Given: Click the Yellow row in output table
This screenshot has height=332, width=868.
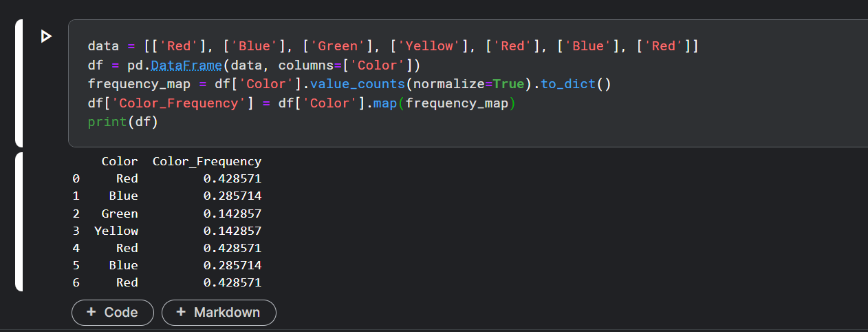Looking at the screenshot, I should click(116, 231).
